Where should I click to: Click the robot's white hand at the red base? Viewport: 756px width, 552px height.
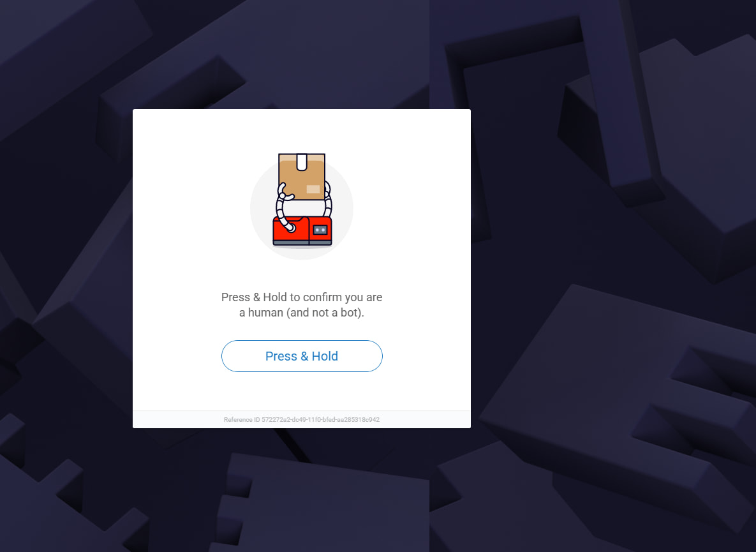[291, 228]
